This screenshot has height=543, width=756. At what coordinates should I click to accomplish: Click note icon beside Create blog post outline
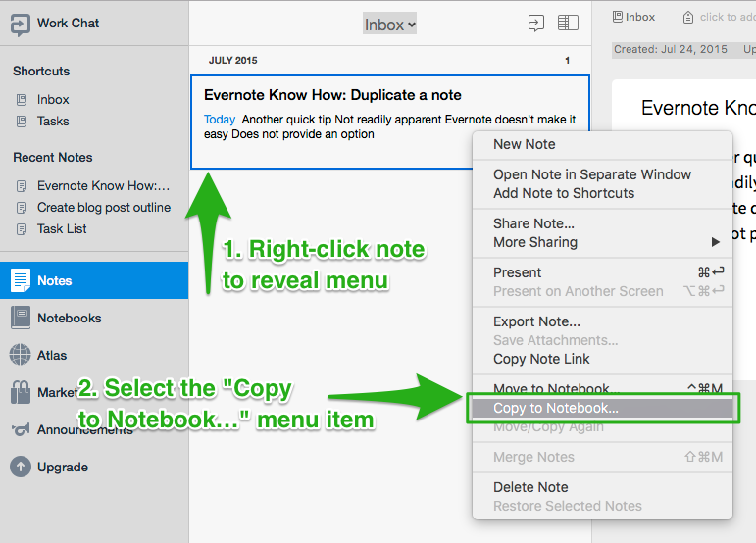[x=22, y=208]
